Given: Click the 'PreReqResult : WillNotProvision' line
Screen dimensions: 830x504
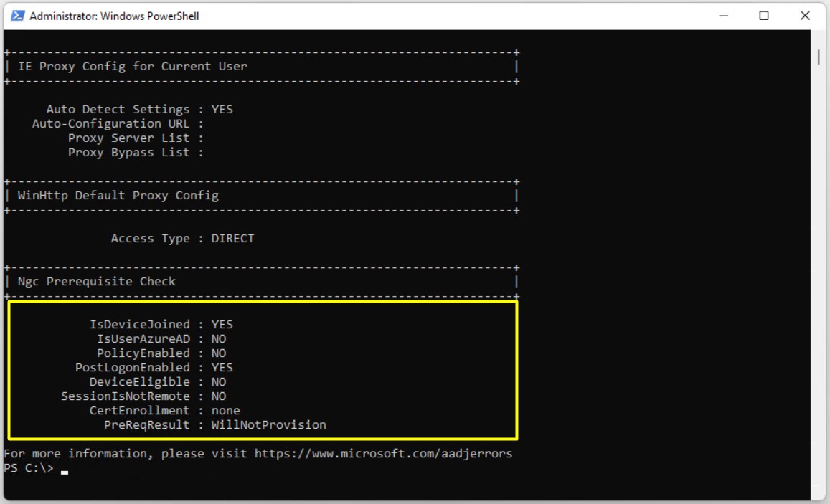Looking at the screenshot, I should 215,425.
